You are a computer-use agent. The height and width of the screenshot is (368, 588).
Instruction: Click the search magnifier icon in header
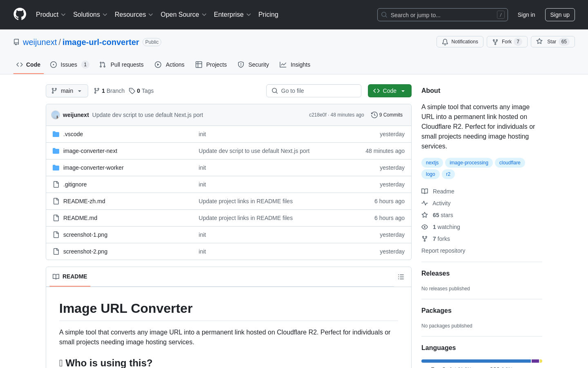[x=384, y=15]
